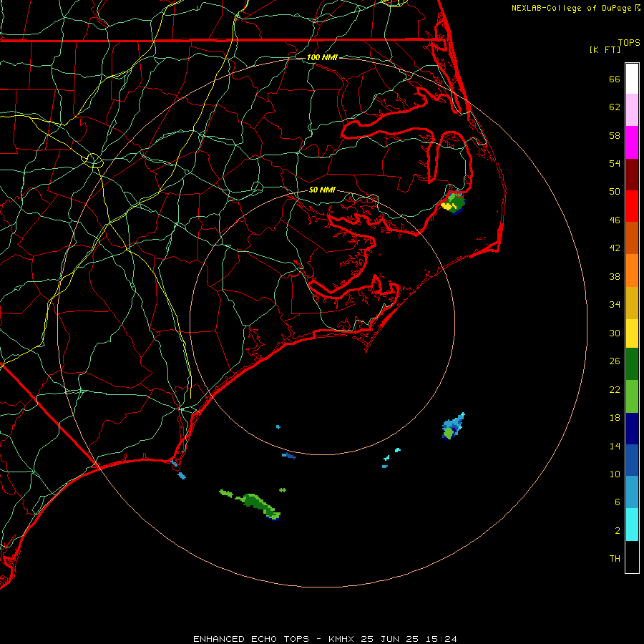Click the "22" legend label
The width and height of the screenshot is (644, 644).
click(x=615, y=389)
